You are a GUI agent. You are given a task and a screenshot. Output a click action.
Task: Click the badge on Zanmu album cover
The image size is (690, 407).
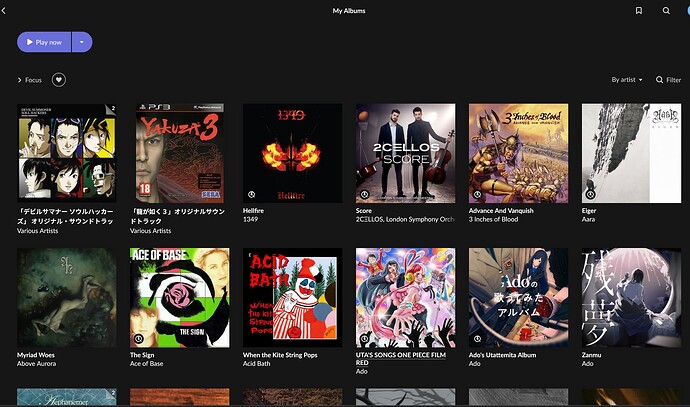(590, 339)
